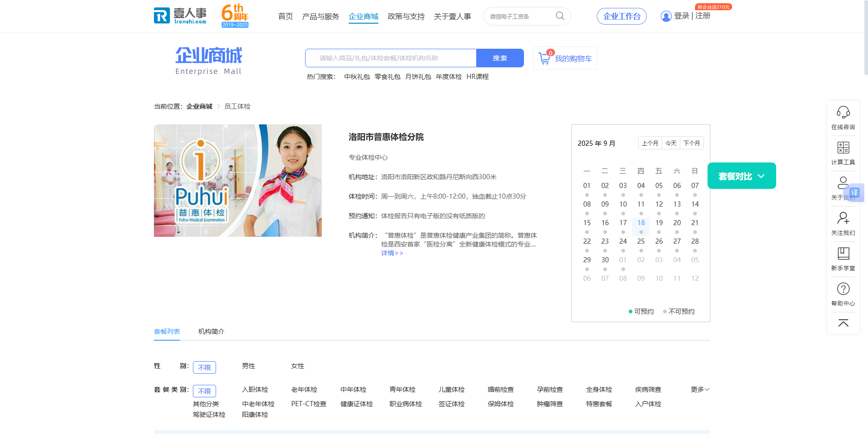868x434 pixels.
Task: Select 老年体检 category filter
Action: point(304,389)
